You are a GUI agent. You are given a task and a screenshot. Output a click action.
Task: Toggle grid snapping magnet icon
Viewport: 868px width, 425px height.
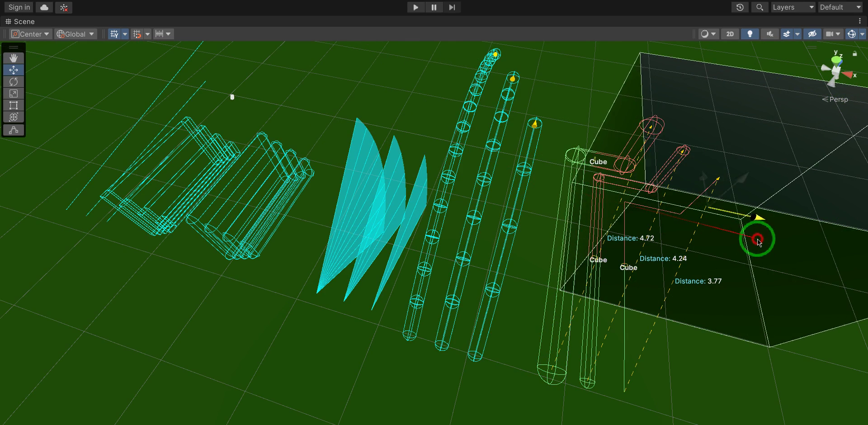tap(137, 34)
